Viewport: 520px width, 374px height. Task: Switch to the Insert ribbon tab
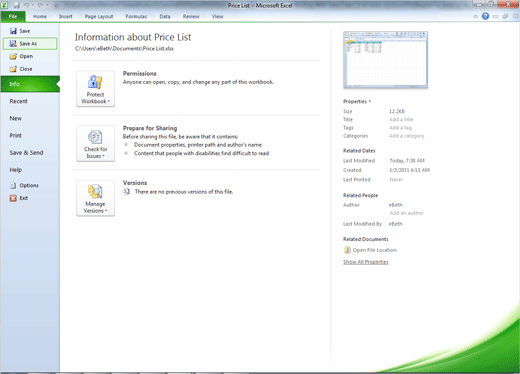66,16
